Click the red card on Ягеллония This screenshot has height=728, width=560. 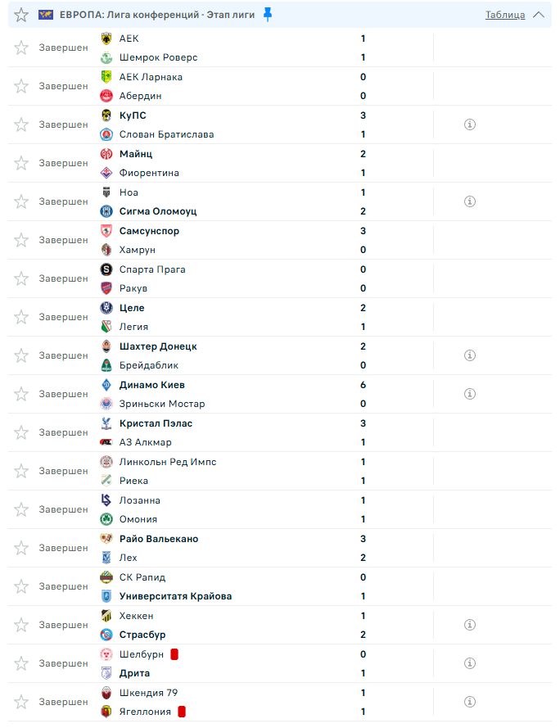click(x=182, y=712)
